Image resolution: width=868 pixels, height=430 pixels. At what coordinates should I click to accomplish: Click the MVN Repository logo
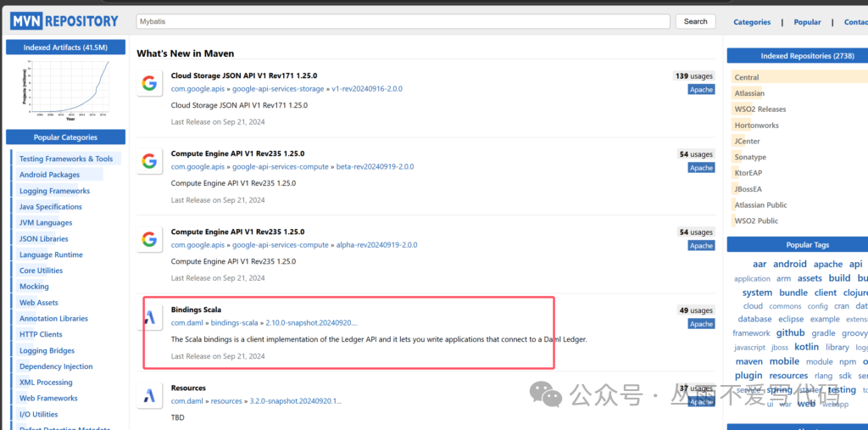click(x=64, y=21)
